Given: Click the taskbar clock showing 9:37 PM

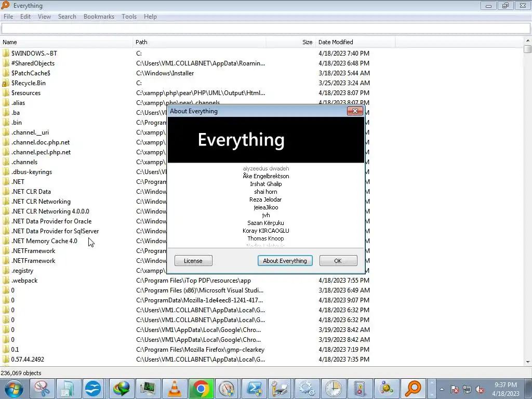Looking at the screenshot, I should coord(506,389).
